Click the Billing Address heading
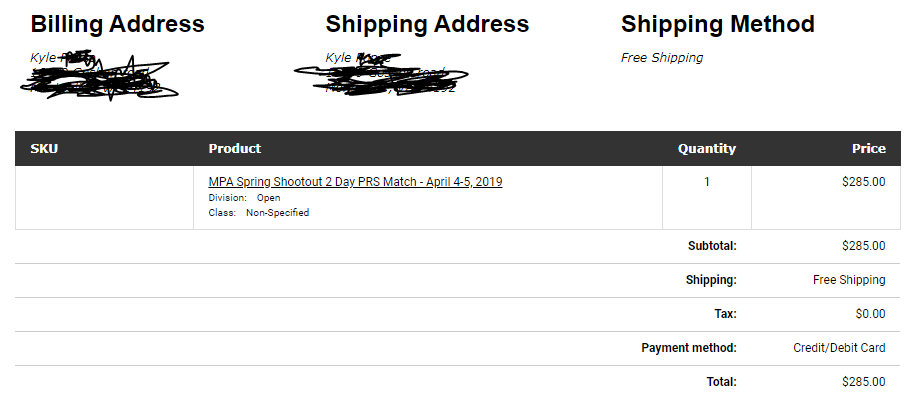This screenshot has width=921, height=401. [117, 24]
